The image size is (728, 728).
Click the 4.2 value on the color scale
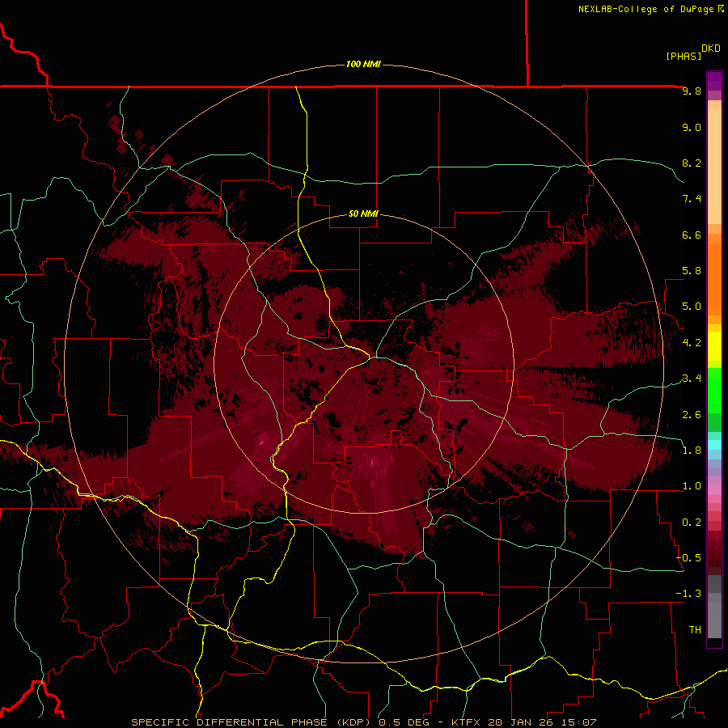[x=692, y=343]
